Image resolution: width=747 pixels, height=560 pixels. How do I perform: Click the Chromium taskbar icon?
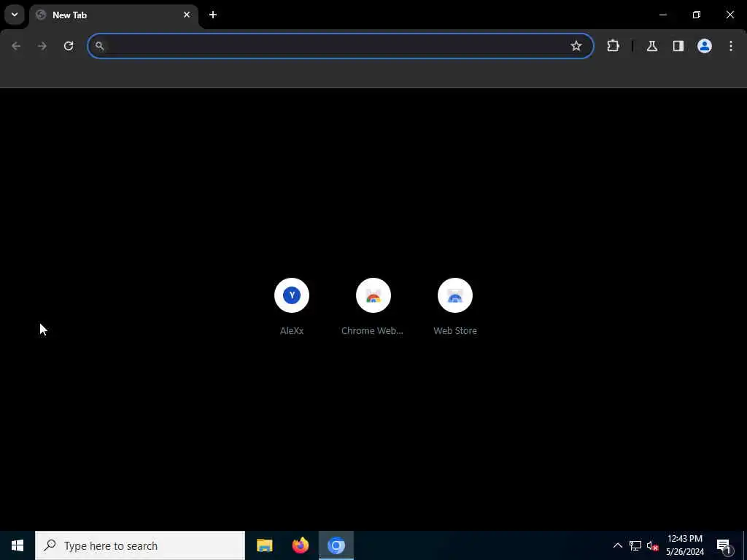click(336, 545)
